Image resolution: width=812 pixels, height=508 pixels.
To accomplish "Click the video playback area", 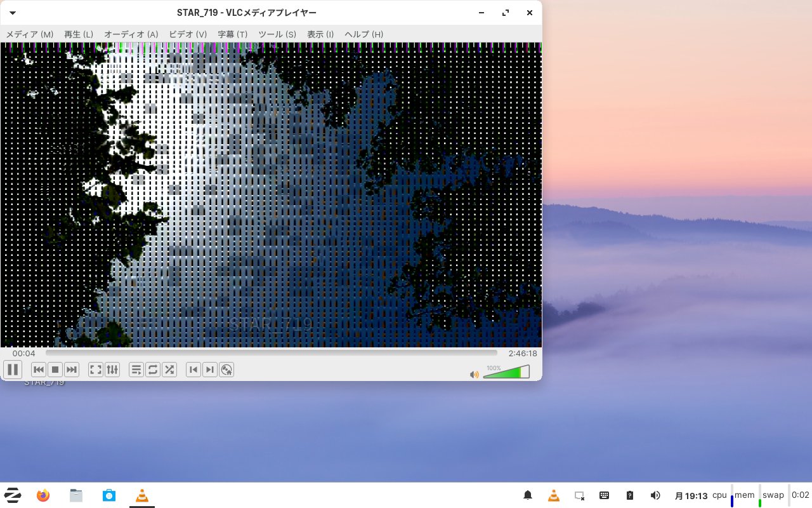I will click(271, 195).
